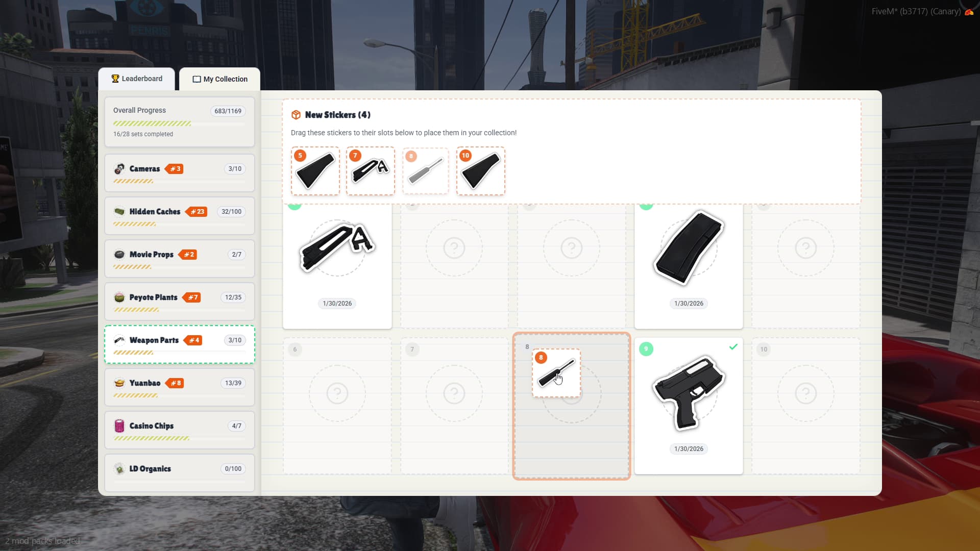Click the faded screwdriver sticker number 8

(x=425, y=171)
